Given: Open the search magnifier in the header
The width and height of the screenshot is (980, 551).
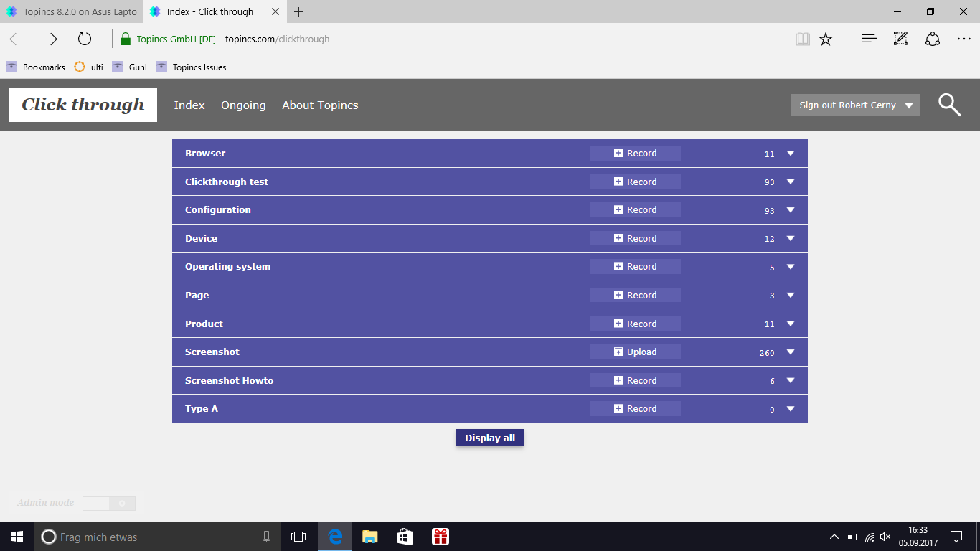Looking at the screenshot, I should tap(950, 105).
